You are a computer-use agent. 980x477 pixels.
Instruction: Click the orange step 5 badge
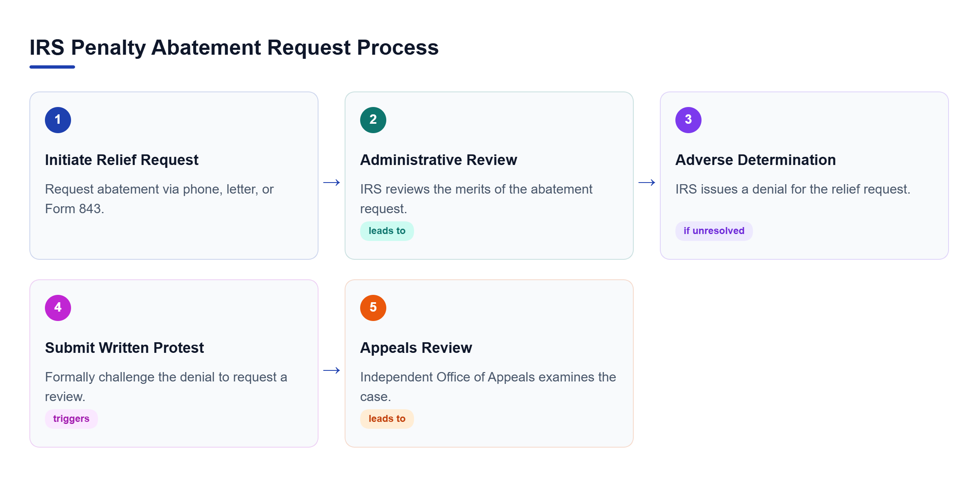click(373, 308)
